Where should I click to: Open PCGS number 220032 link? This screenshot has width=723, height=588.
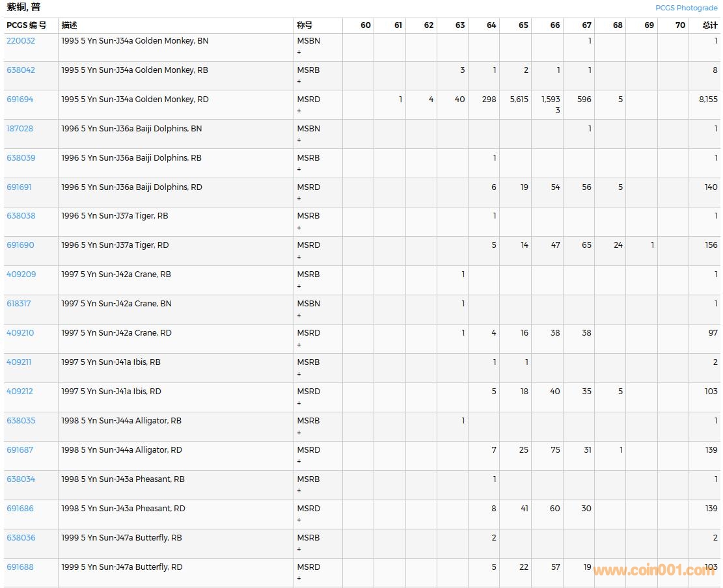click(21, 41)
